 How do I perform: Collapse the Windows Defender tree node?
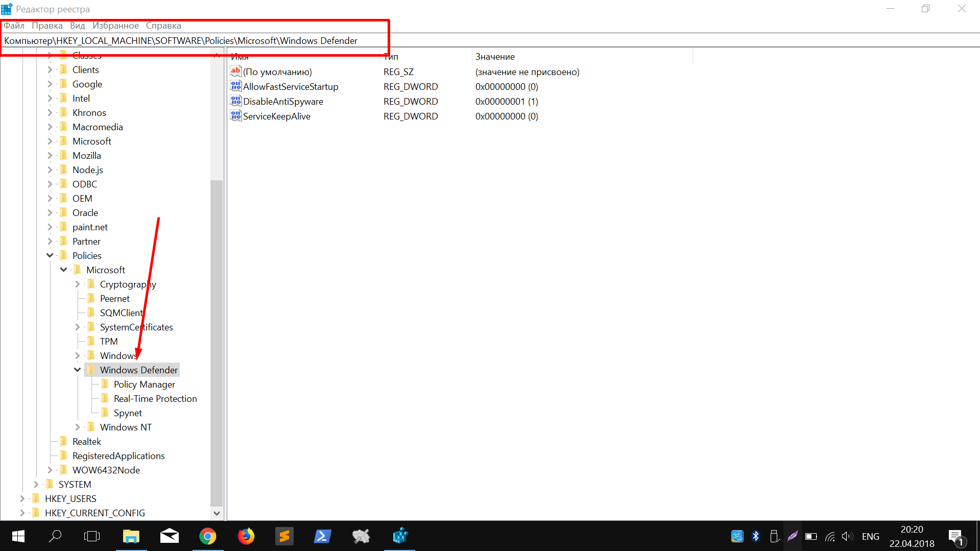78,370
